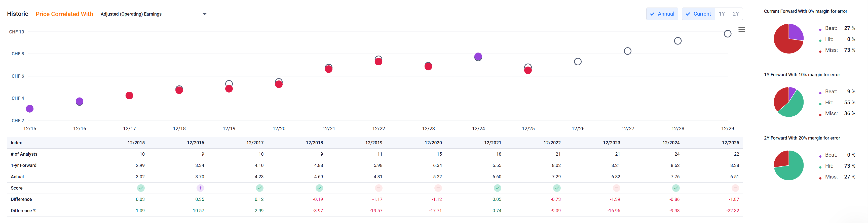Click '1Y Forward With 10% margin for error' title

point(802,74)
